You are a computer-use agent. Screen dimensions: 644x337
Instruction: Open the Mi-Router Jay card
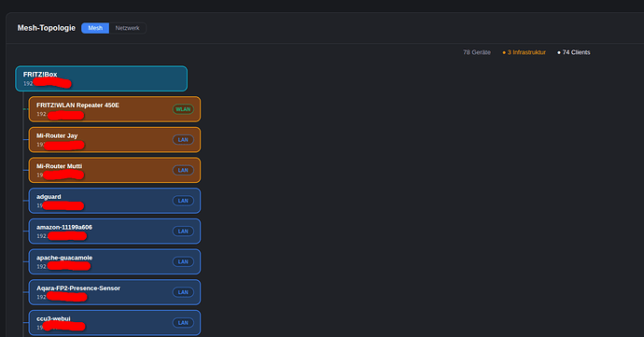click(115, 140)
